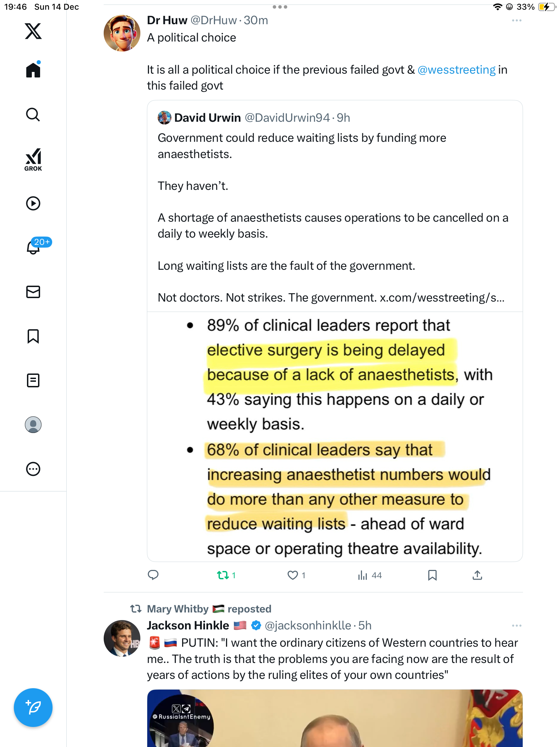
Task: Open the Grok assistant icon
Action: (33, 159)
